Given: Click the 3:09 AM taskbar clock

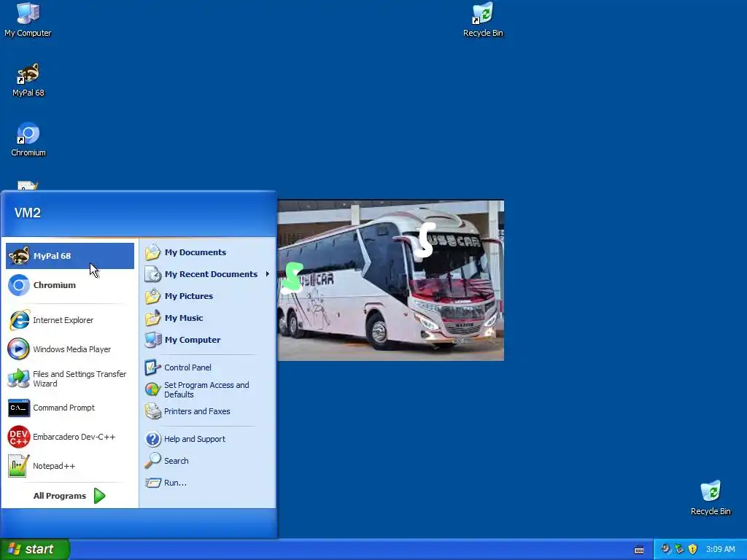Looking at the screenshot, I should [720, 550].
